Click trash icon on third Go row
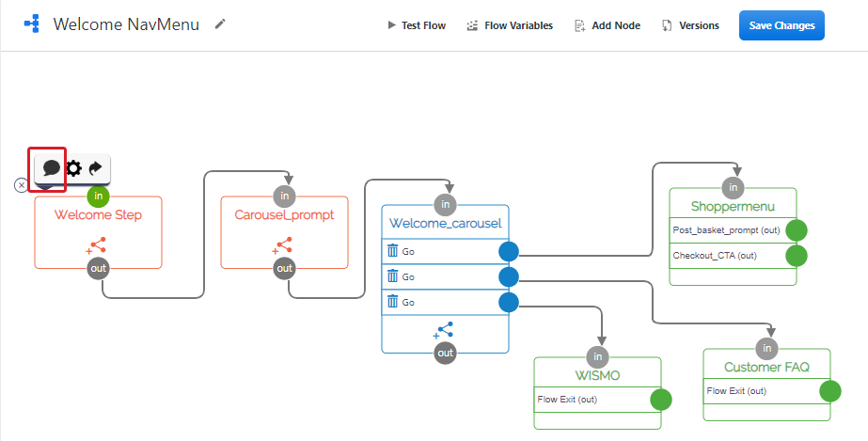 [393, 302]
